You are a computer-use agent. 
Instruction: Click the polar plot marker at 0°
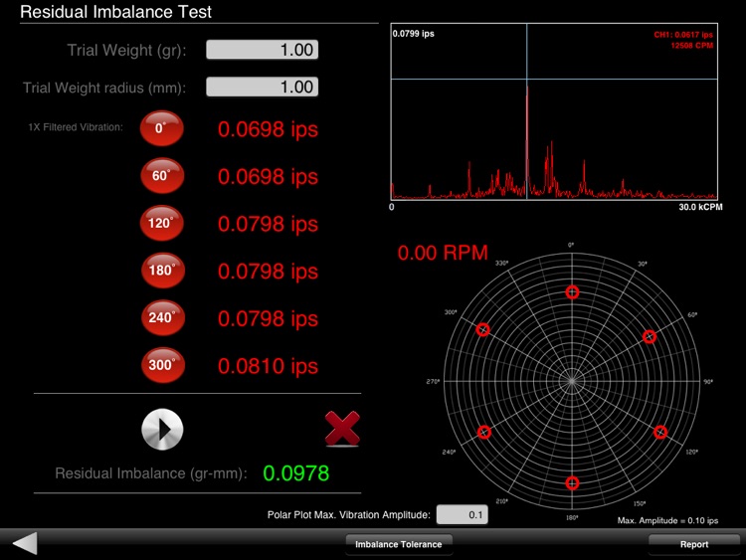(572, 292)
